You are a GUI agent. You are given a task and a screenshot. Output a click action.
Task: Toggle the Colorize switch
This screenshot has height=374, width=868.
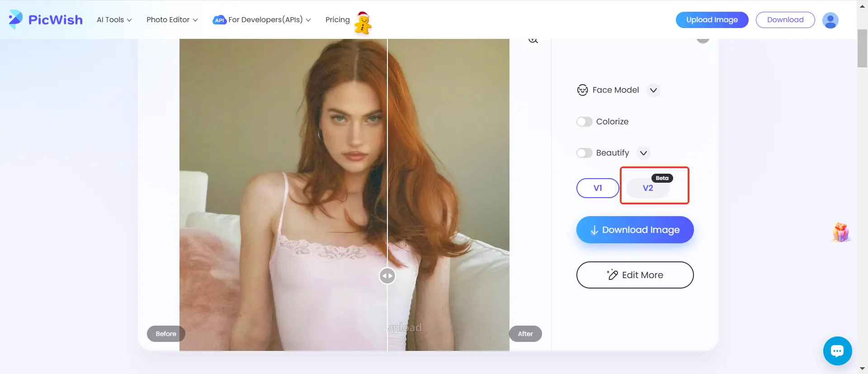[x=584, y=122]
